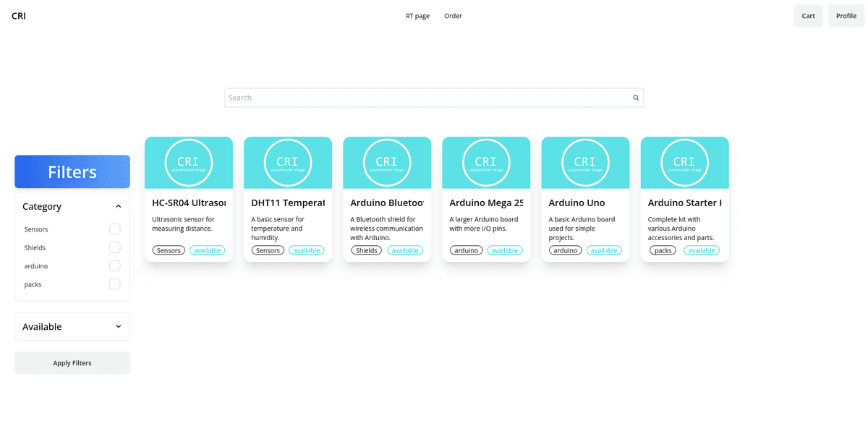Check the Sensors category checkbox

[114, 229]
